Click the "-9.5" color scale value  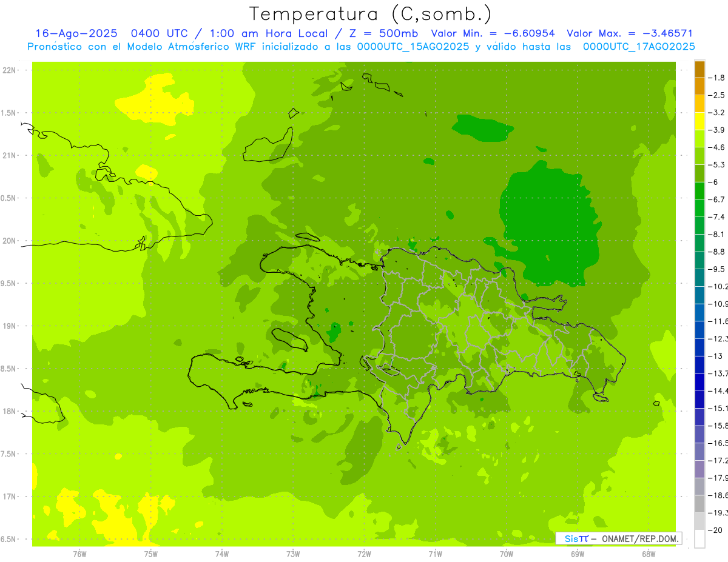717,269
